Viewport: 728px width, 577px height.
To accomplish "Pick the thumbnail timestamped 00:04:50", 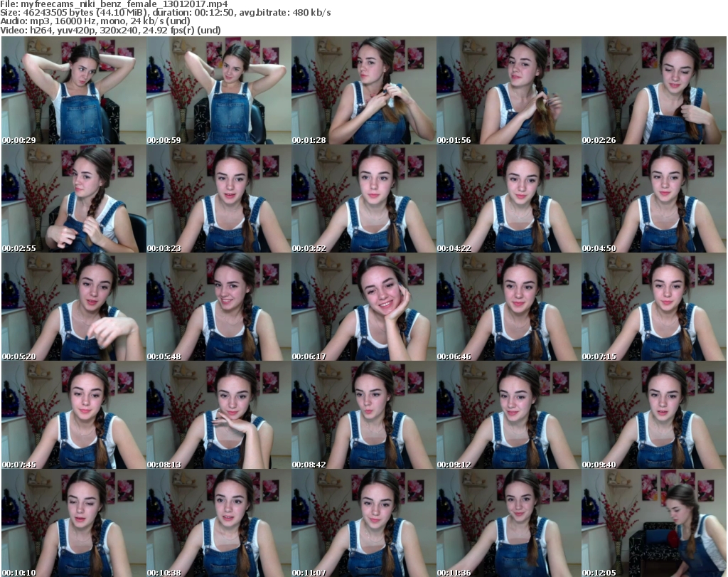I will coord(654,198).
